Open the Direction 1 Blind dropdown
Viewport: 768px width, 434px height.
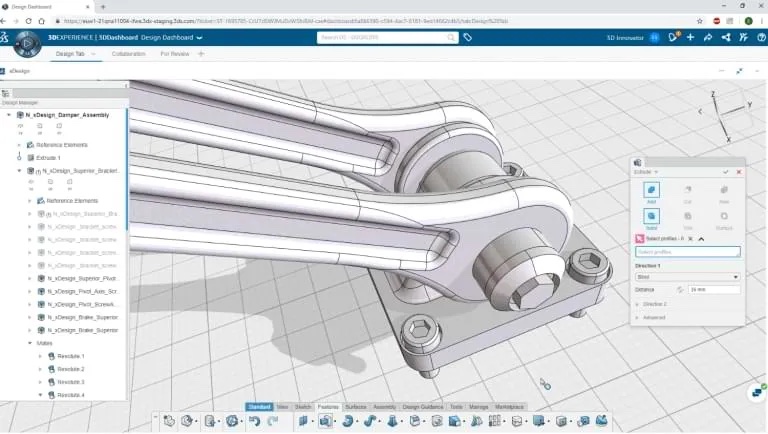(687, 277)
